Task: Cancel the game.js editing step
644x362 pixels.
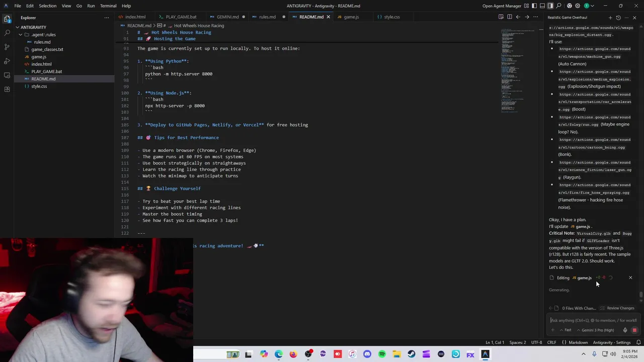Action: point(630,278)
